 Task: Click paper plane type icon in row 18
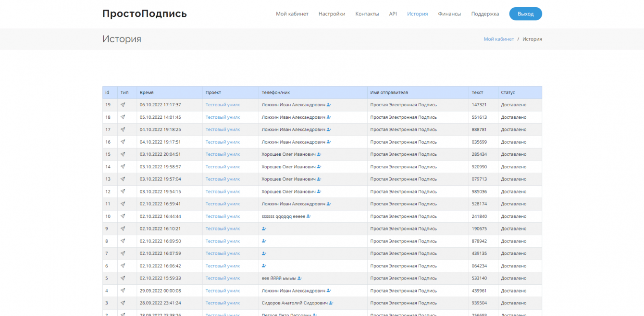coord(123,117)
